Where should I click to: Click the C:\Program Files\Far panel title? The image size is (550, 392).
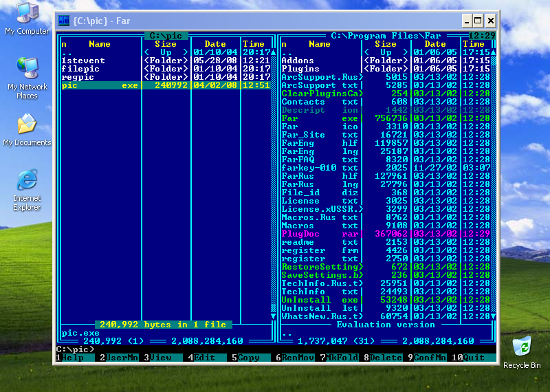(x=386, y=36)
